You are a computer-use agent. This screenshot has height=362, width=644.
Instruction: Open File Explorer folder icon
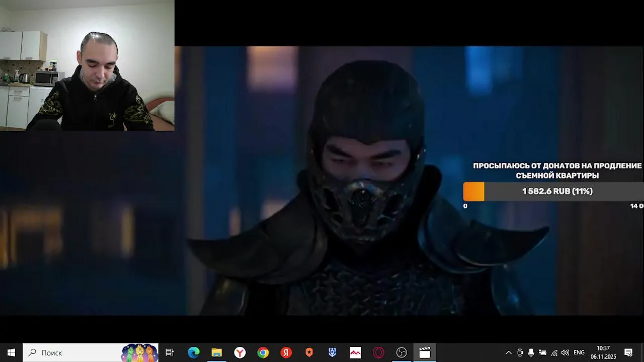217,352
